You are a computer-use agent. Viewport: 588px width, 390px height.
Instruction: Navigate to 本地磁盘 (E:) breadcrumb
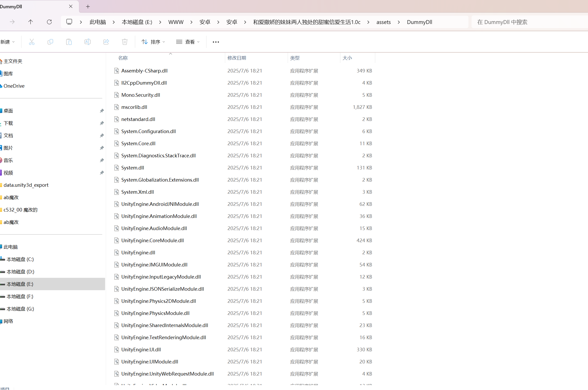(x=137, y=22)
